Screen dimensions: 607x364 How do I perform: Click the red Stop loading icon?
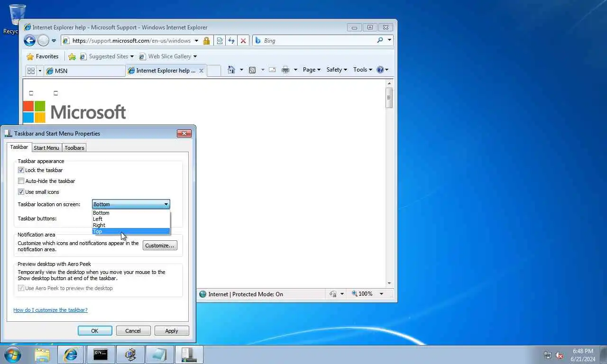click(x=243, y=41)
